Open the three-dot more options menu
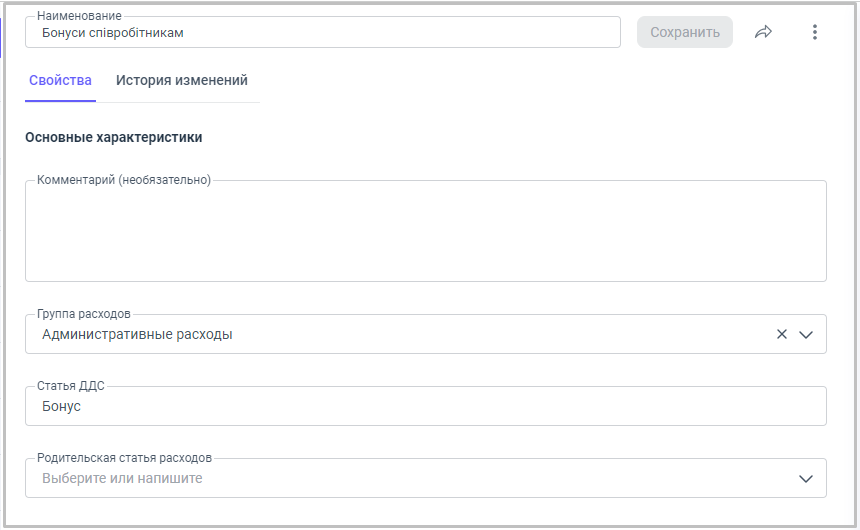The width and height of the screenshot is (860, 530). [814, 32]
